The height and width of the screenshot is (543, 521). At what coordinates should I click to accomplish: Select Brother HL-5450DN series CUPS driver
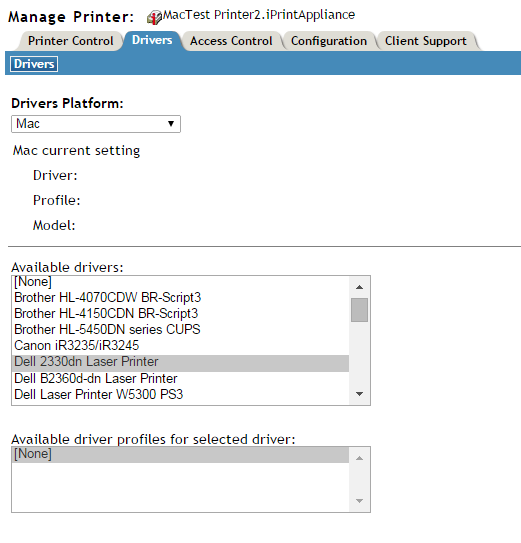[180, 329]
